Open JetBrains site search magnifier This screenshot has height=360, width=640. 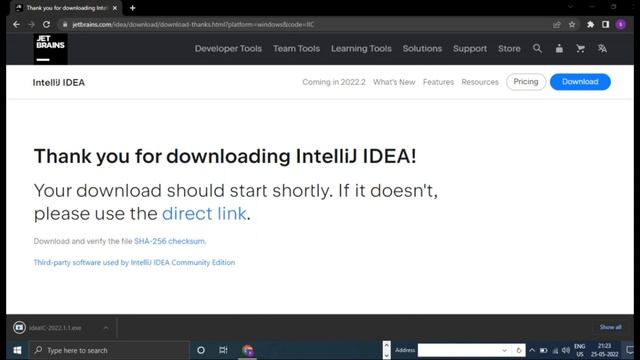click(x=537, y=49)
